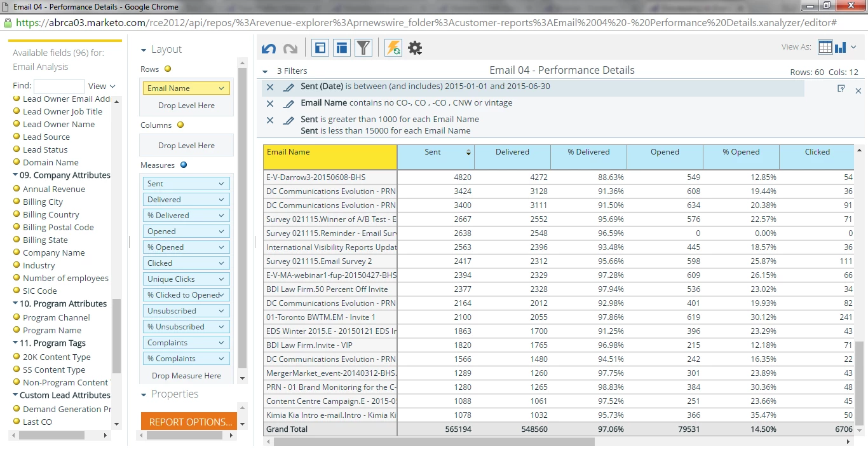Select the Program Channel field
The height and width of the screenshot is (449, 868).
pyautogui.click(x=57, y=317)
